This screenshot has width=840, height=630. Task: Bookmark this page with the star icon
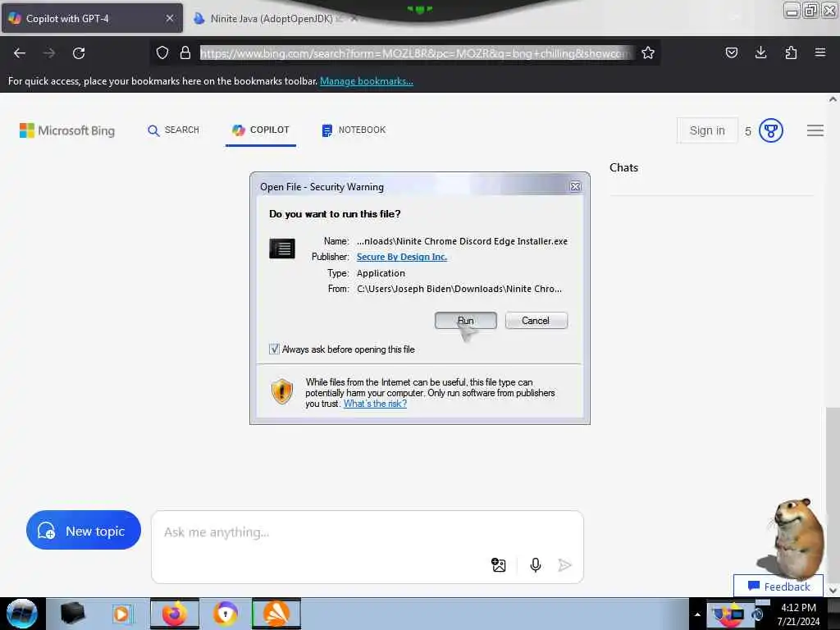648,52
